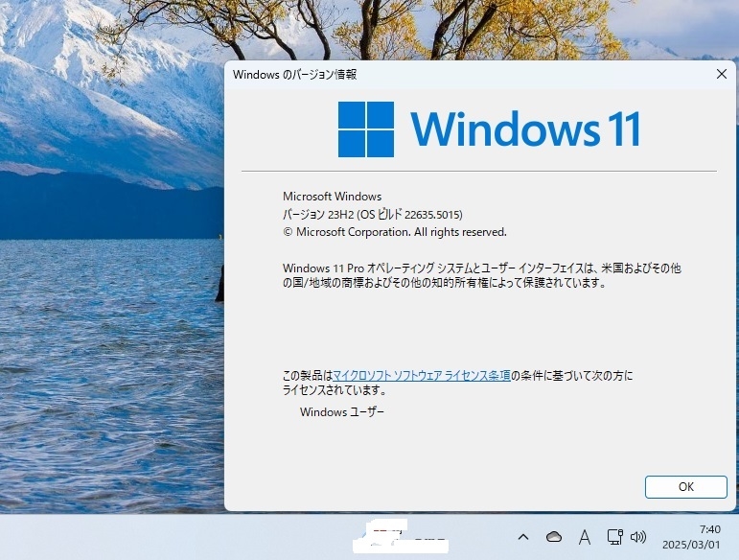Open the network status tray icon

point(614,537)
